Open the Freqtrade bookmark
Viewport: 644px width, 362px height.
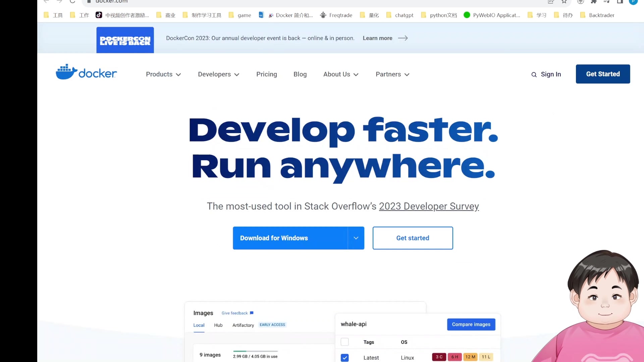tap(336, 15)
